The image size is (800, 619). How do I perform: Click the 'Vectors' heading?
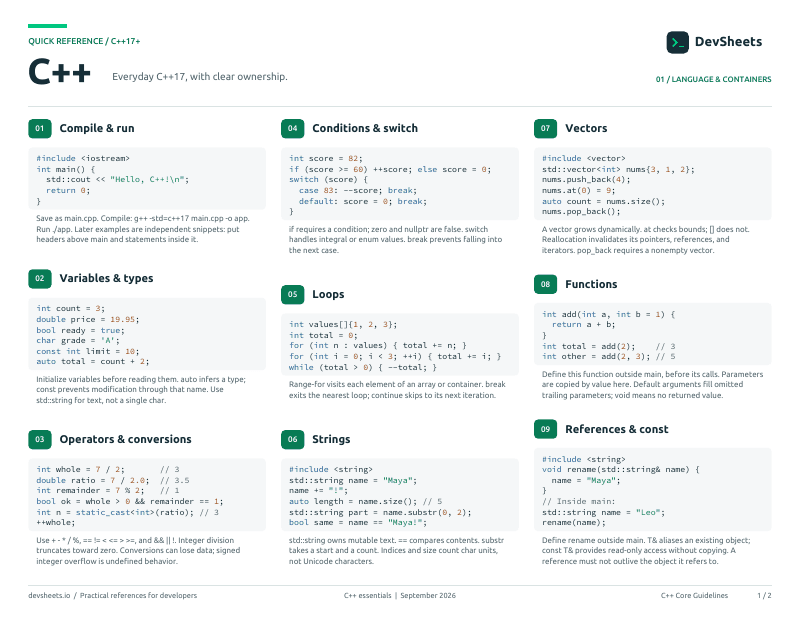tap(586, 128)
